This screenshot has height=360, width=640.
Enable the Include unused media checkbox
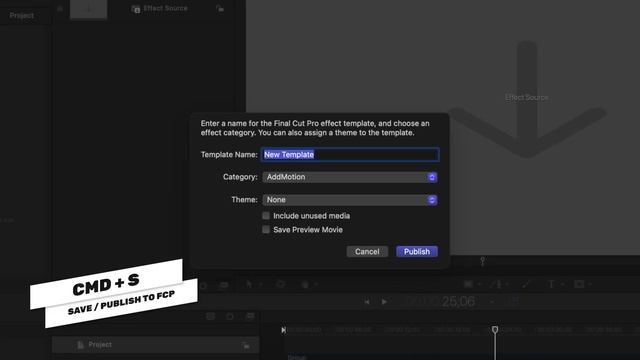266,216
